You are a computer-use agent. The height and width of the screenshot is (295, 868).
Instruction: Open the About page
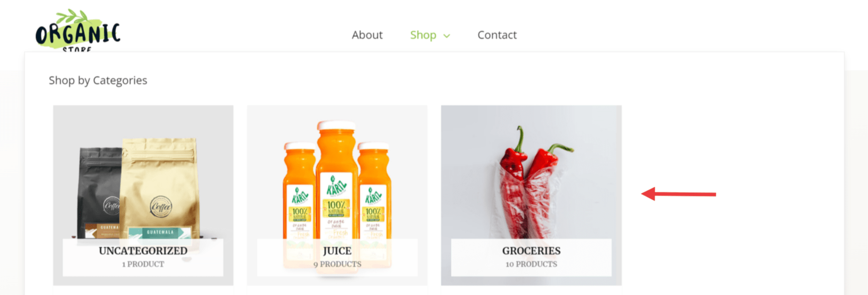tap(367, 35)
